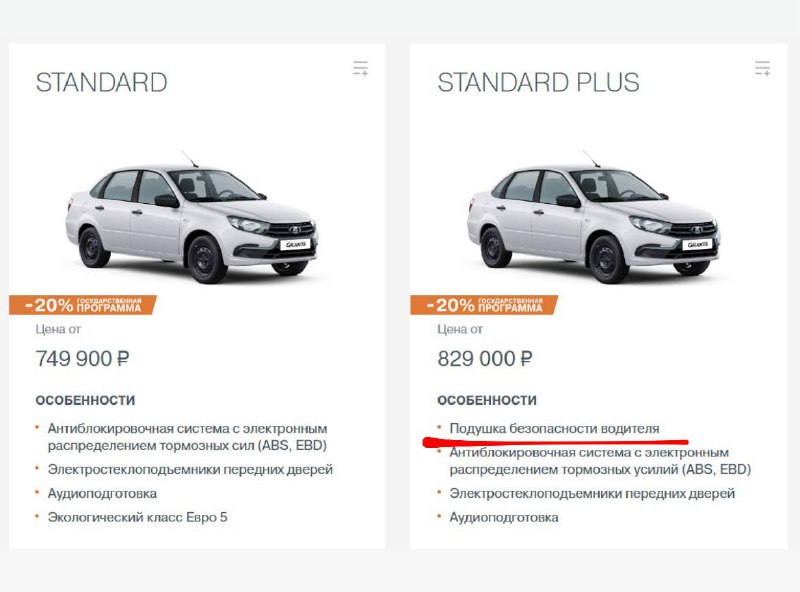Screen dimensions: 800x592
Task: Click -20% state program badge on STANDARD PLUS
Action: click(484, 305)
